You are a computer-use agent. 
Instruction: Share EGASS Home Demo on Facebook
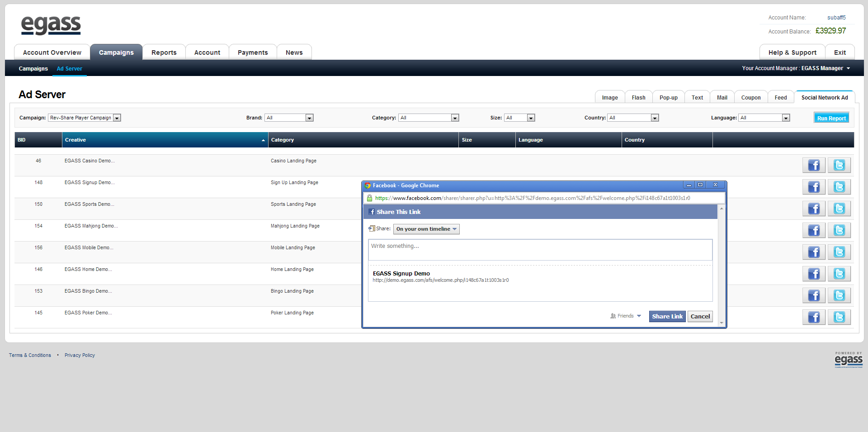pyautogui.click(x=814, y=274)
